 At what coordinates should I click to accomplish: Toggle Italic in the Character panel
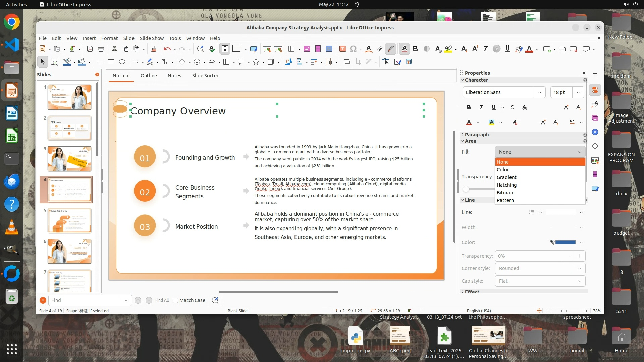click(x=481, y=107)
